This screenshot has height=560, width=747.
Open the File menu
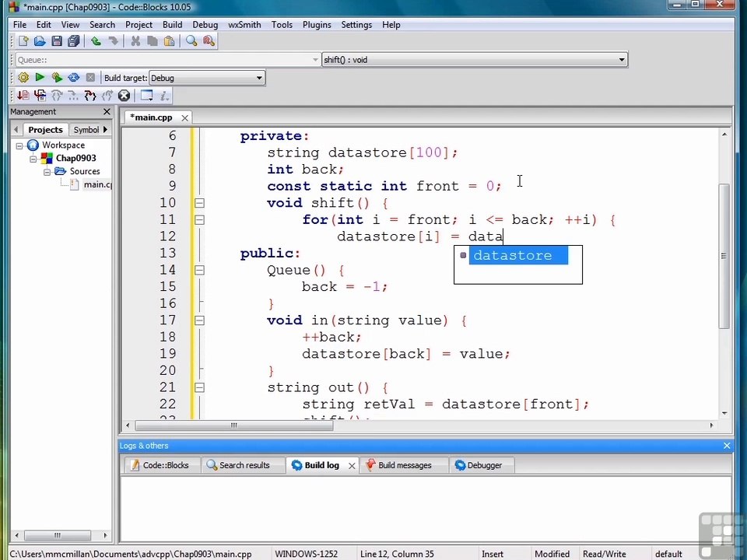[x=19, y=25]
